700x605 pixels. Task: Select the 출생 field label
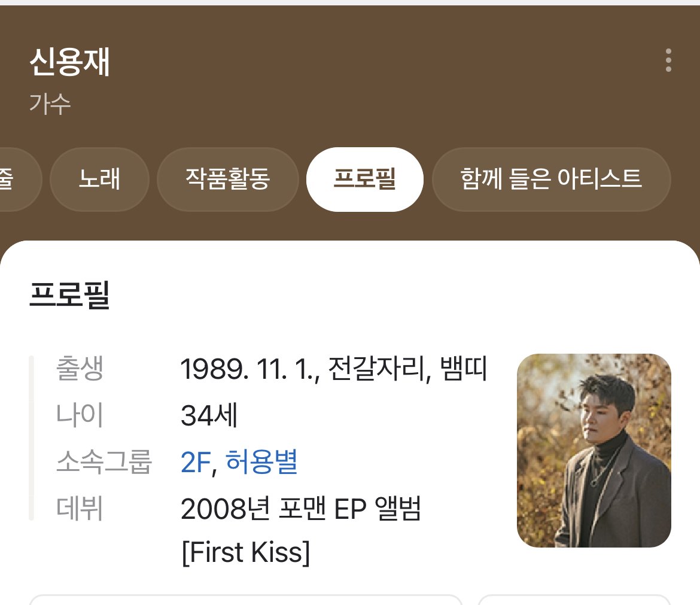[x=80, y=369]
